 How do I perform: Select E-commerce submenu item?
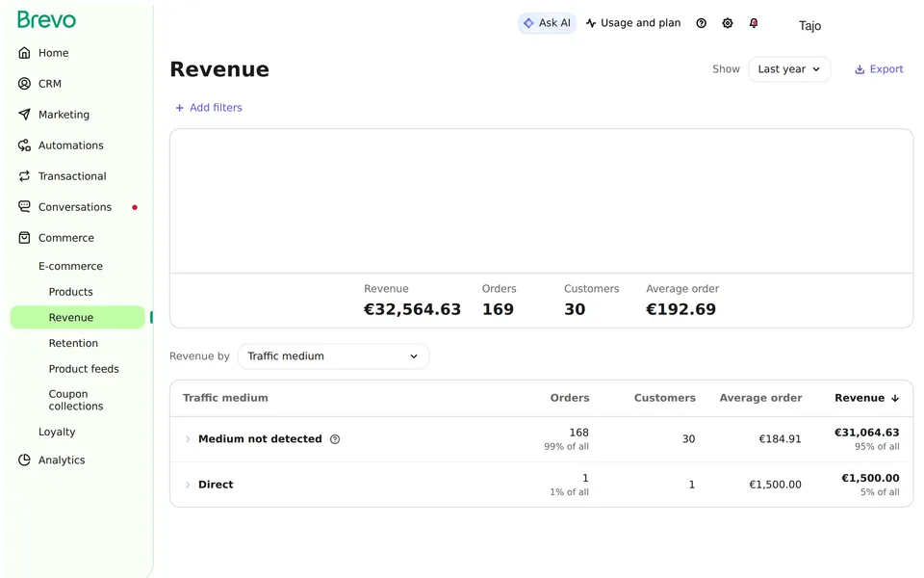pyautogui.click(x=70, y=266)
